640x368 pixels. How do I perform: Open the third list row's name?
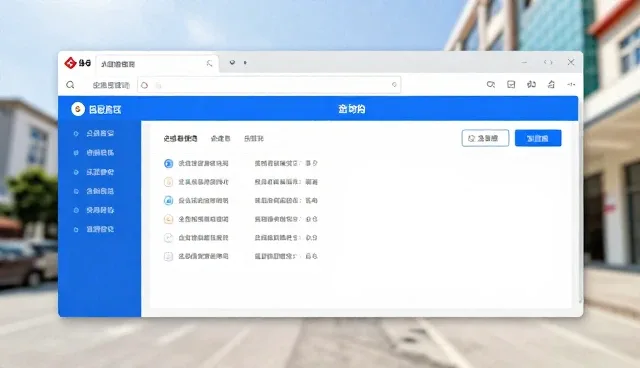pos(203,201)
